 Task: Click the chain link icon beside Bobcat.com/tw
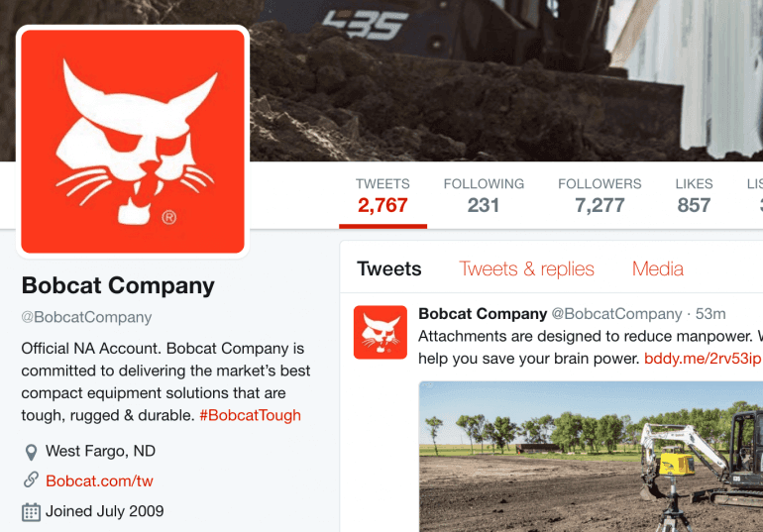[31, 479]
